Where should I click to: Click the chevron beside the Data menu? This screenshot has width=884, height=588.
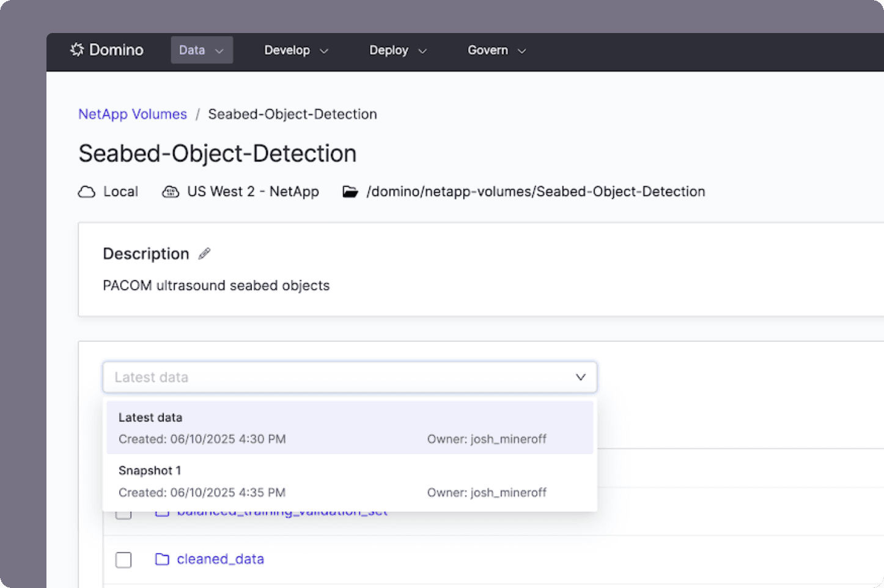[219, 51]
